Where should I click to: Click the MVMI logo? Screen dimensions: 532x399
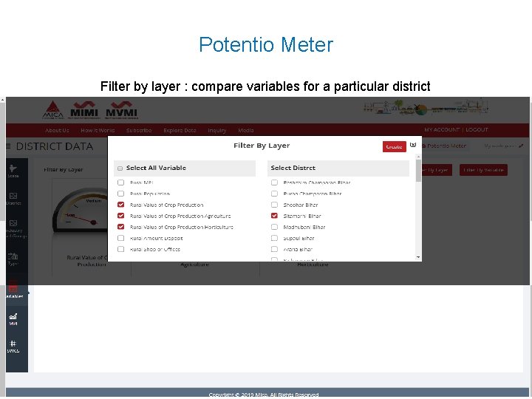(121, 109)
